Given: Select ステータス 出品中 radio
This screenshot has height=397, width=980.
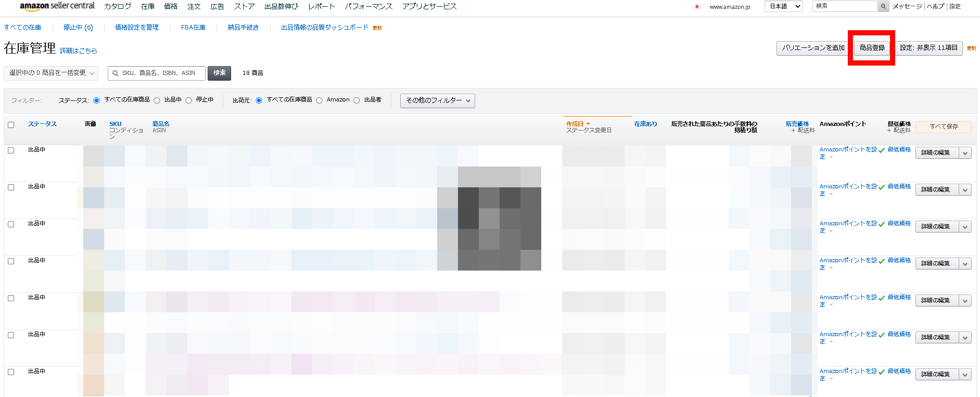Looking at the screenshot, I should coord(157,100).
